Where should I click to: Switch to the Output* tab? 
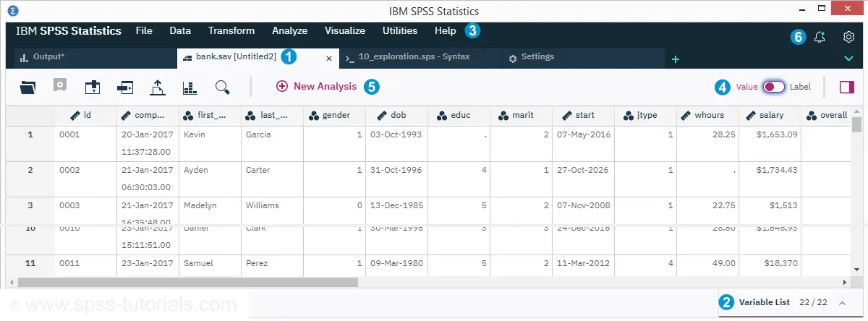pyautogui.click(x=95, y=58)
